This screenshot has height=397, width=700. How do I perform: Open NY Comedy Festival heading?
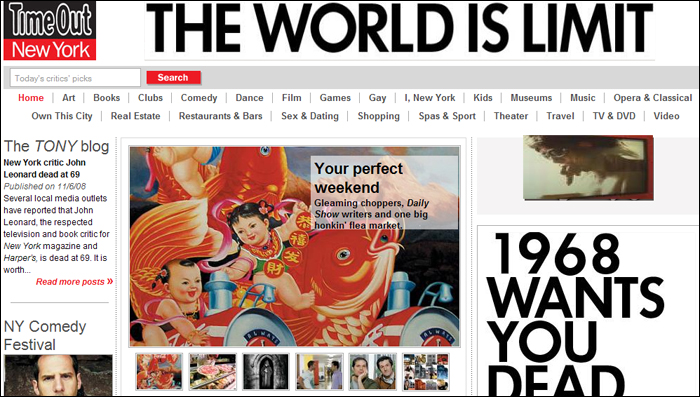(x=45, y=335)
